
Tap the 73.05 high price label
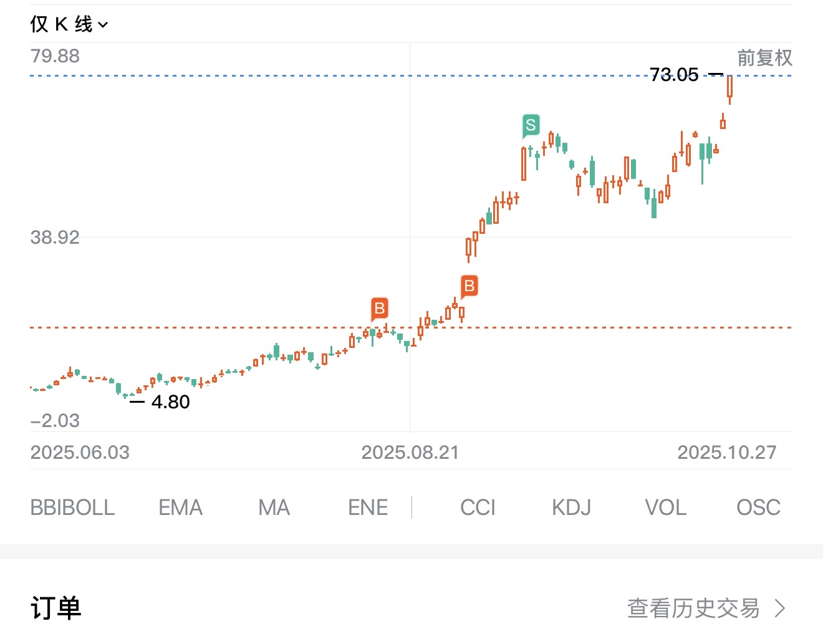(x=674, y=75)
